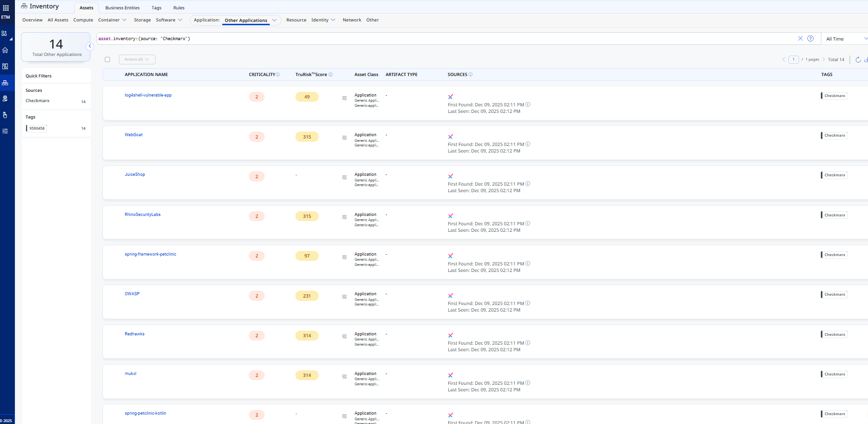Screen dimensions: 868x424
Task: Open the log4shell-vulnerable-app link
Action: (148, 95)
